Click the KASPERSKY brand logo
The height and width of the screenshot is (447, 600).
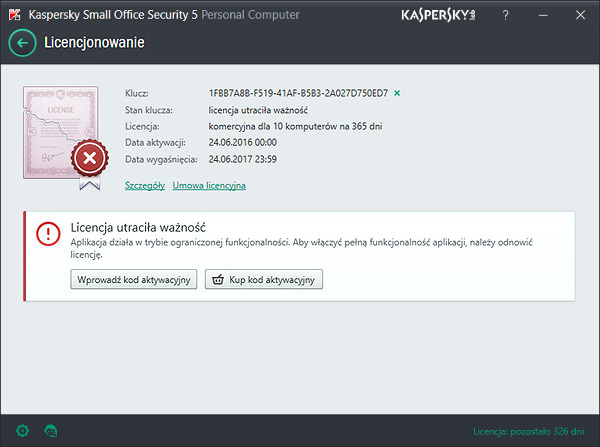click(438, 15)
